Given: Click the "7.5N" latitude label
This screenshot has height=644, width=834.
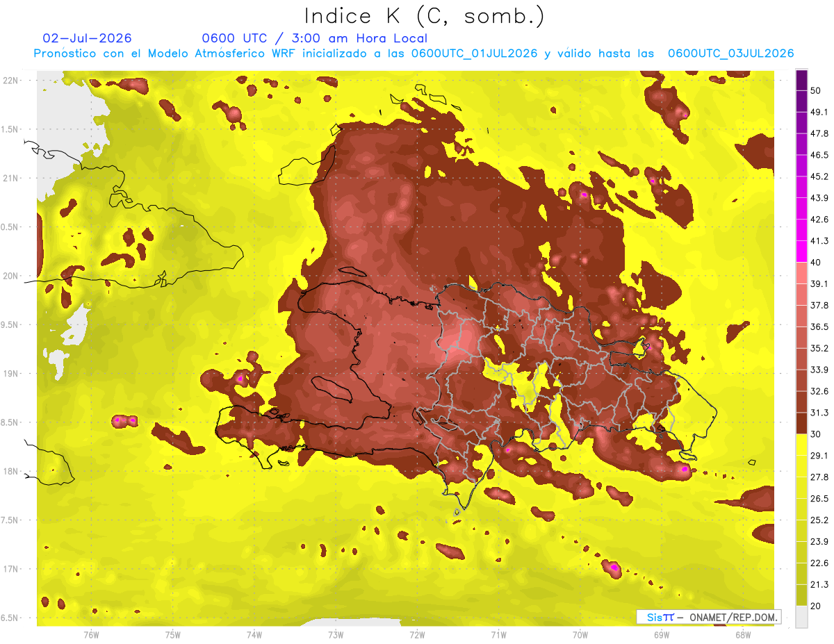Looking at the screenshot, I should pos(10,520).
